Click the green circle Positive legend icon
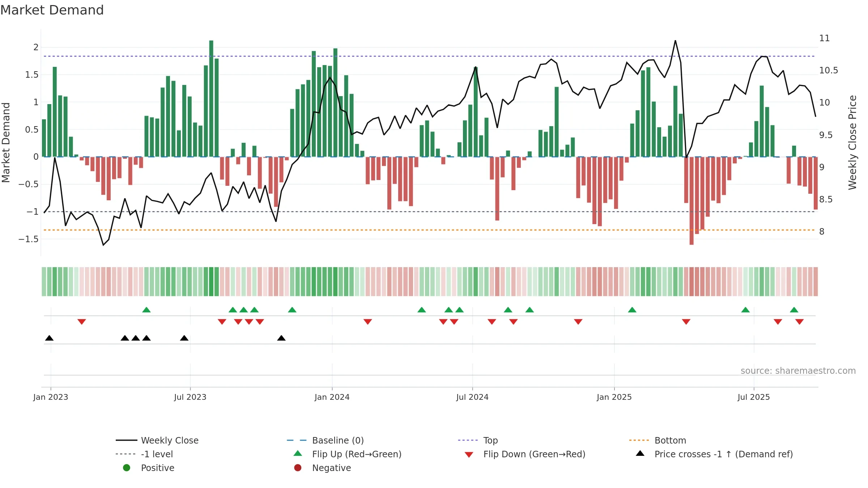The image size is (868, 488). tap(127, 468)
